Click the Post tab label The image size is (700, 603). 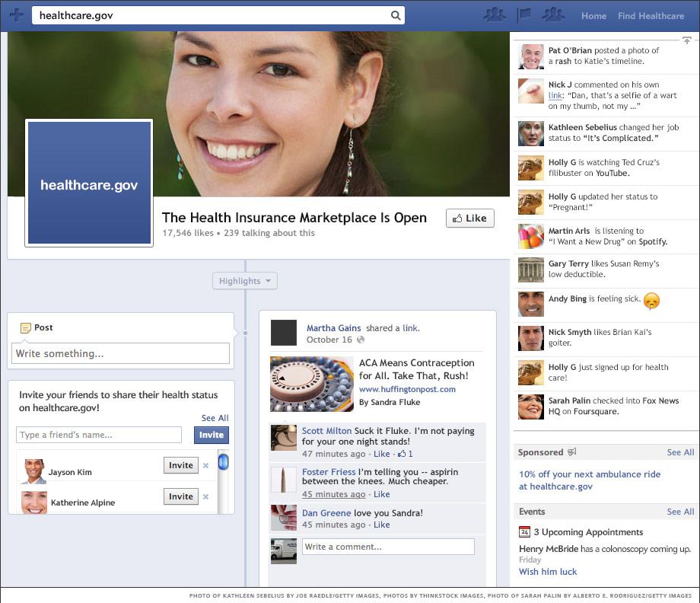pos(43,327)
